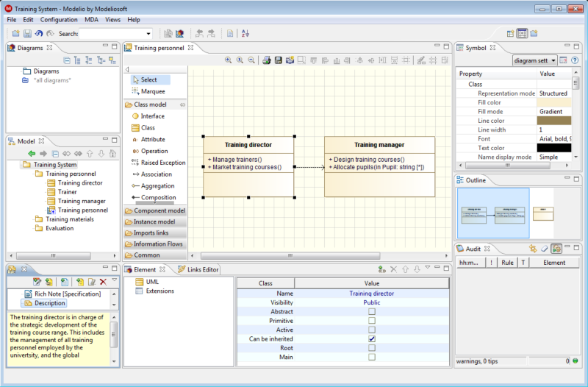Open the diagram settings dropdown

(x=534, y=60)
